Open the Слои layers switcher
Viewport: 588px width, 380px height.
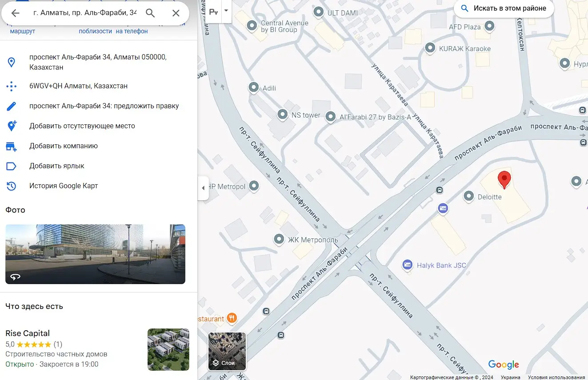(227, 352)
